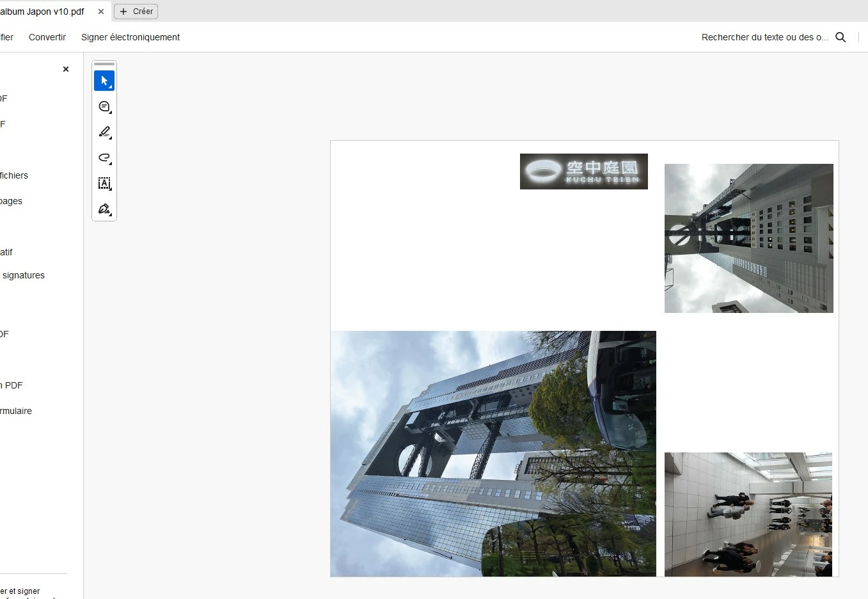Image resolution: width=868 pixels, height=599 pixels.
Task: Click the large Umeda Sky Building photo
Action: tap(493, 454)
